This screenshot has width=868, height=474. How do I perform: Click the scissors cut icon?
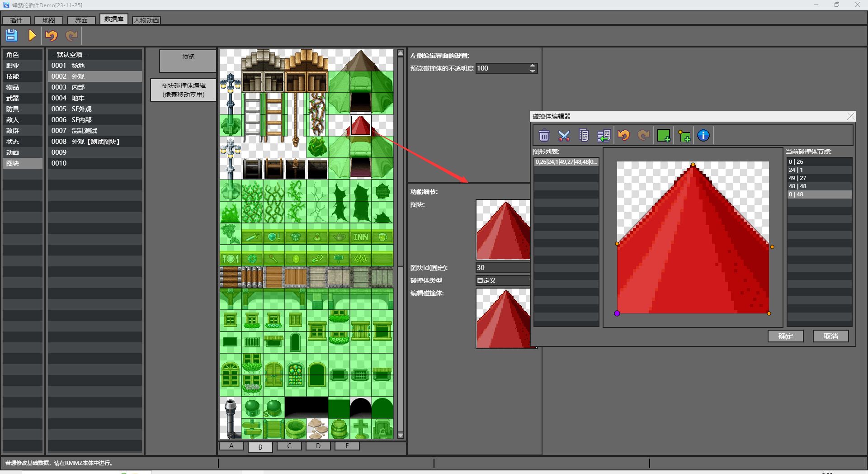coord(564,135)
